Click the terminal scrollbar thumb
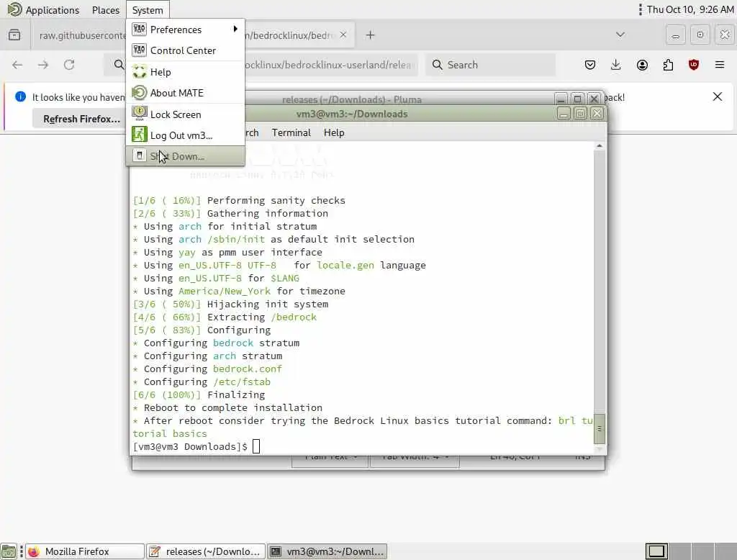 click(x=600, y=429)
